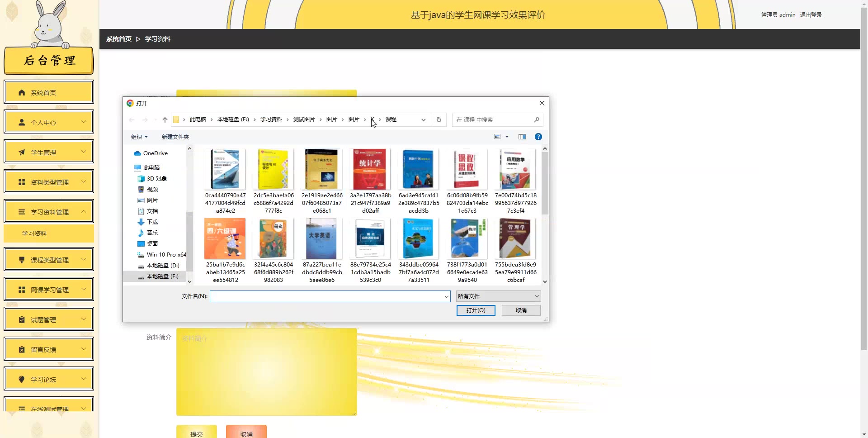Expand the 网课学习管理 sidebar menu

pyautogui.click(x=49, y=290)
